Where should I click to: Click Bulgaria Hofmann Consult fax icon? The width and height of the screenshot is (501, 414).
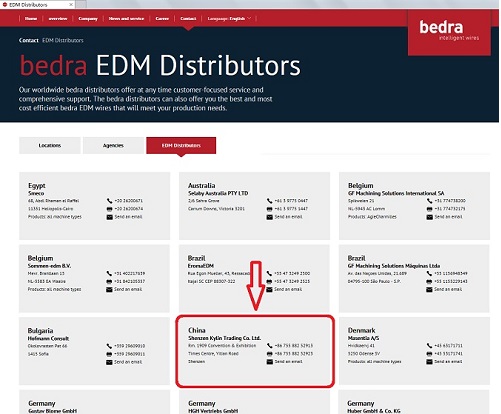coord(109,354)
